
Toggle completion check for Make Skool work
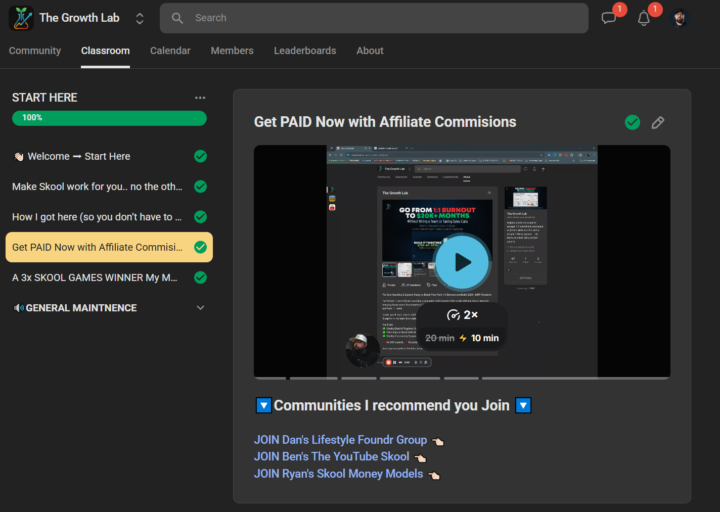200,186
